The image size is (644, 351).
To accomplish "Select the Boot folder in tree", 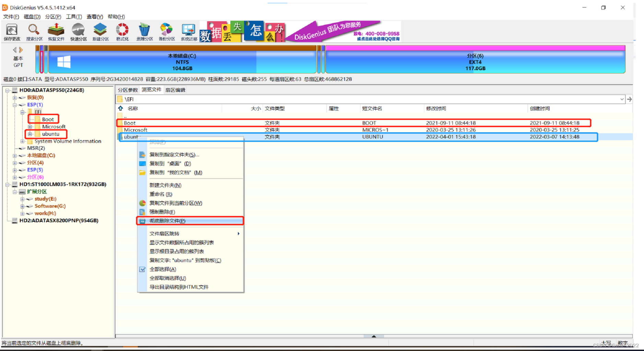I will (48, 119).
